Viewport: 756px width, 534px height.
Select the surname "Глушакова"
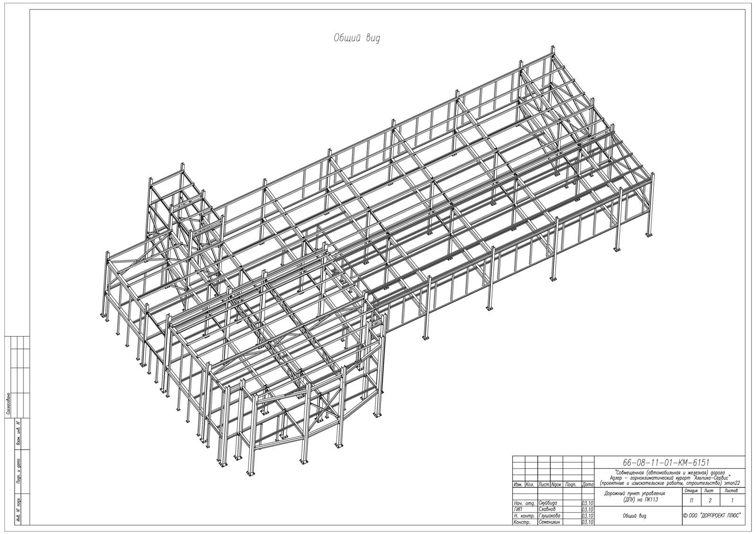click(x=550, y=516)
